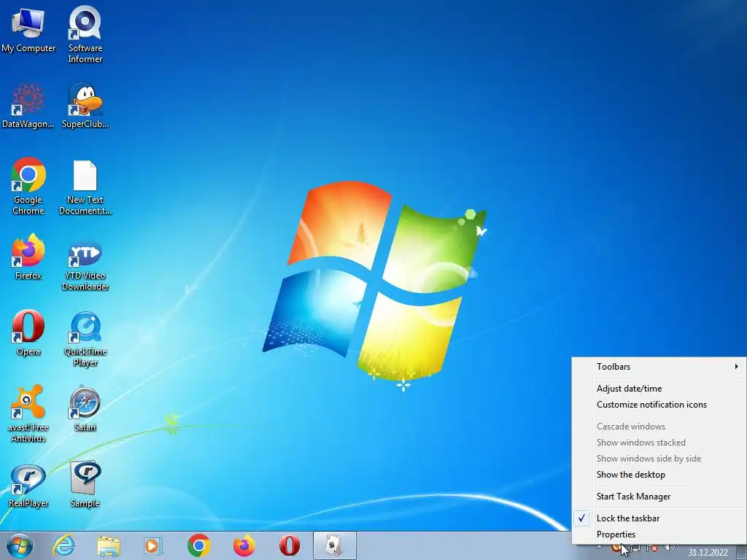Screen dimensions: 747x560
Task: Select the YTD Video Downloader desktop shortcut
Action: point(85,265)
